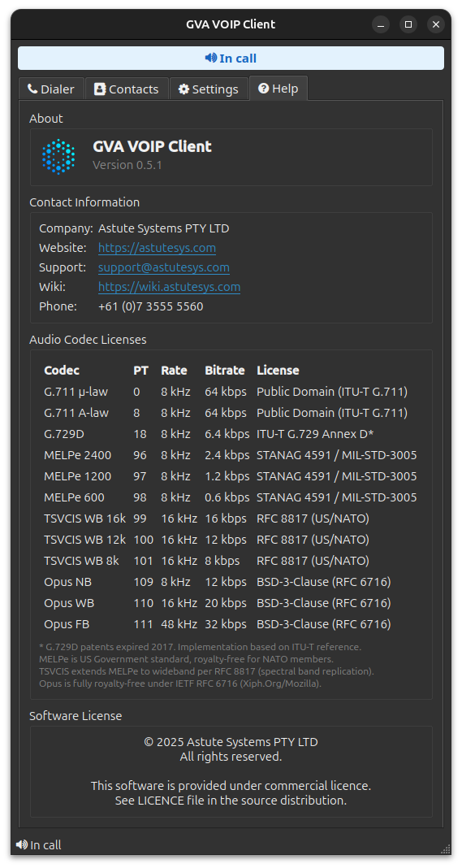Open the https://wiki.astutesys.com link
Image resolution: width=462 pixels, height=868 pixels.
pos(170,288)
